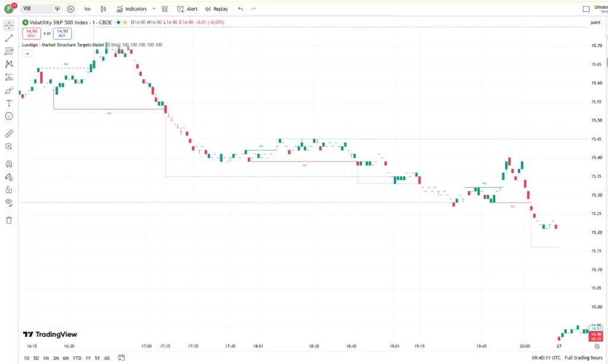The height and width of the screenshot is (364, 608).
Task: Set range to 5Y
Action: 97,358
